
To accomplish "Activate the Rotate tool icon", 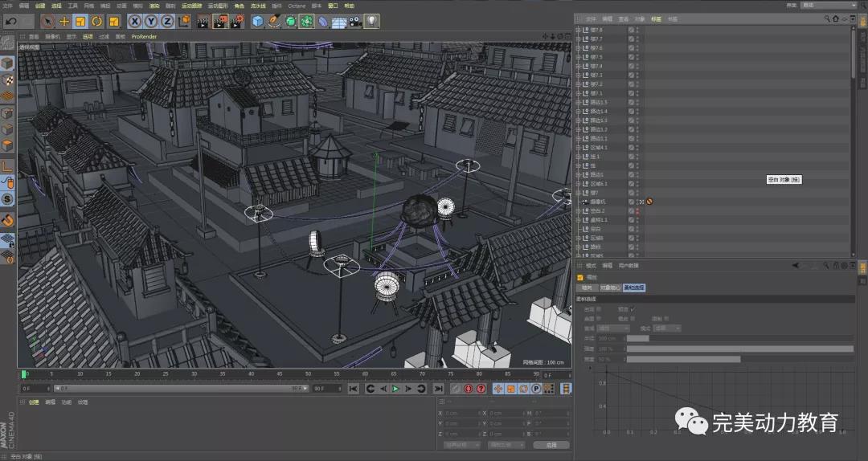I will [96, 21].
